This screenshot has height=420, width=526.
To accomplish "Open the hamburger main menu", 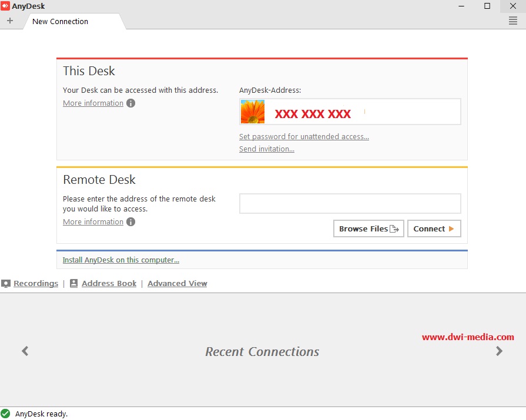I will point(513,21).
